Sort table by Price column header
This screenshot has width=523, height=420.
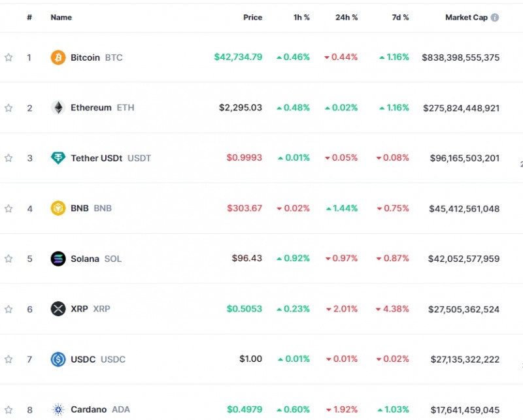click(252, 18)
